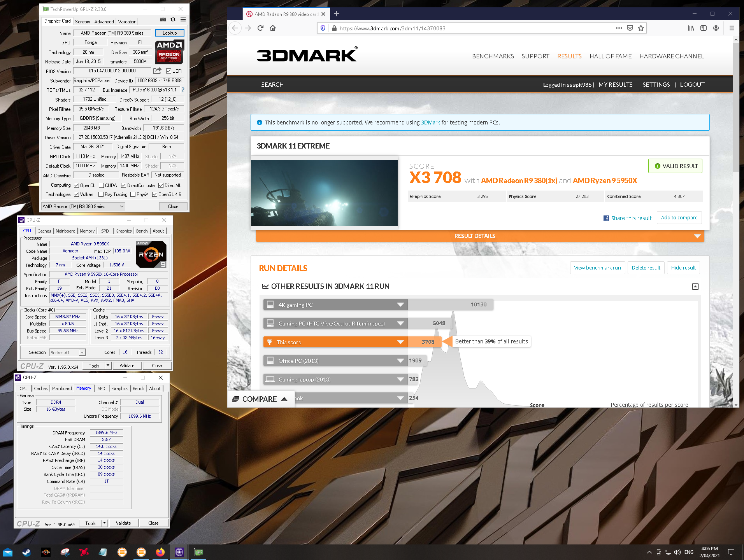Click the AMD Radeon Graphics logo
The image size is (744, 560).
pyautogui.click(x=169, y=51)
